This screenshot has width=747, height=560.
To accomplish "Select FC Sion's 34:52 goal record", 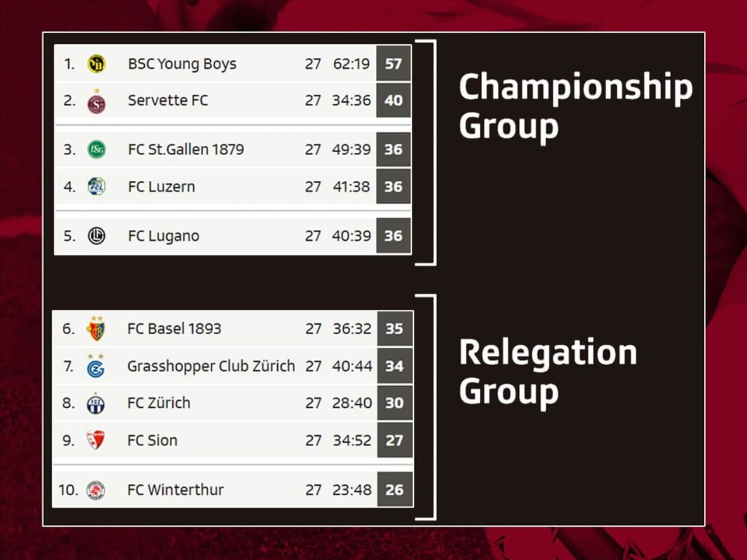I will tap(352, 440).
